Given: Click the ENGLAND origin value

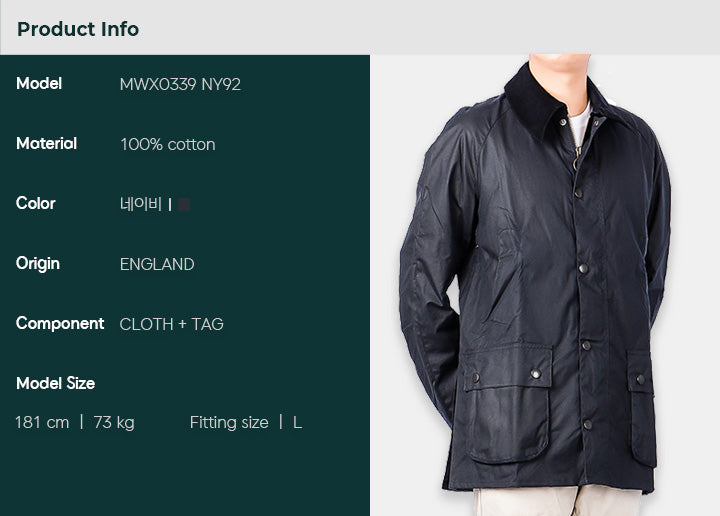Looking at the screenshot, I should 157,264.
